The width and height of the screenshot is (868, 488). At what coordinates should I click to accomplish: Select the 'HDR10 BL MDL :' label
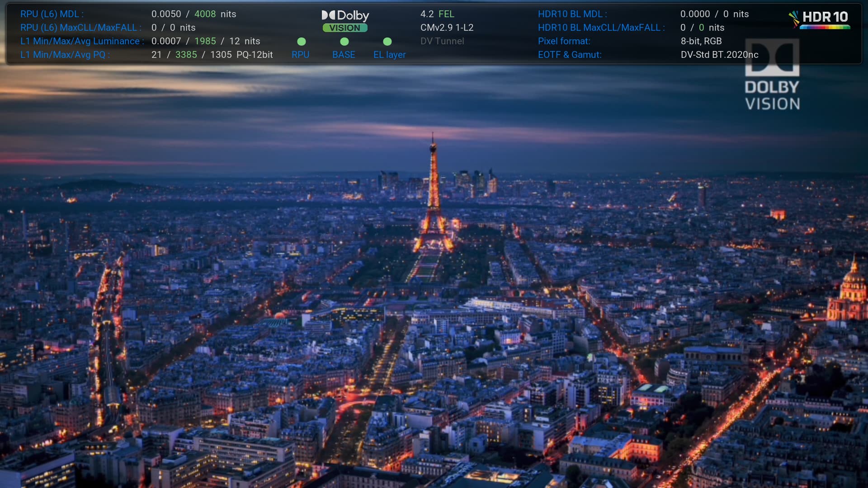pyautogui.click(x=572, y=14)
